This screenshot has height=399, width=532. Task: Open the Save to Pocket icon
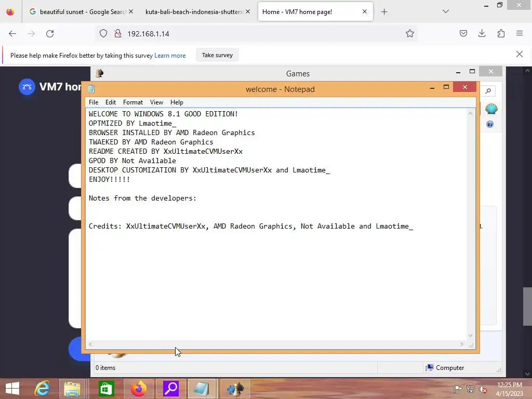[463, 33]
